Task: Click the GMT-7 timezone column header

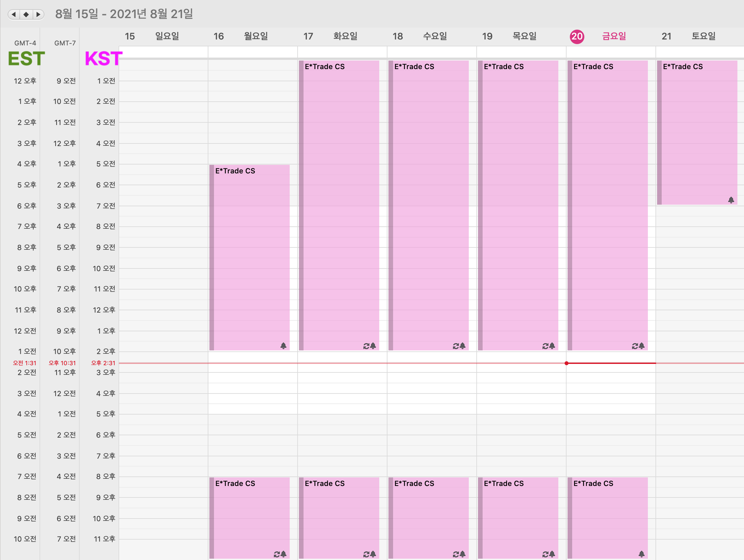Action: tap(65, 43)
